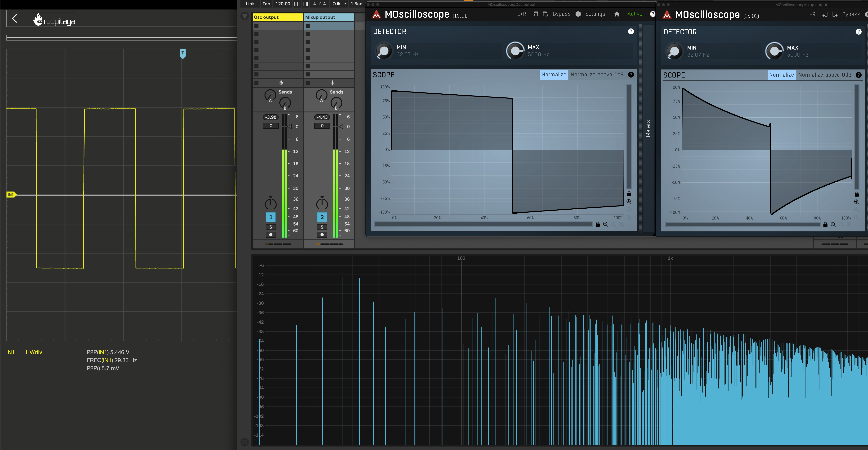Click Send B knob on Mixup output
868x450 pixels.
click(x=336, y=103)
